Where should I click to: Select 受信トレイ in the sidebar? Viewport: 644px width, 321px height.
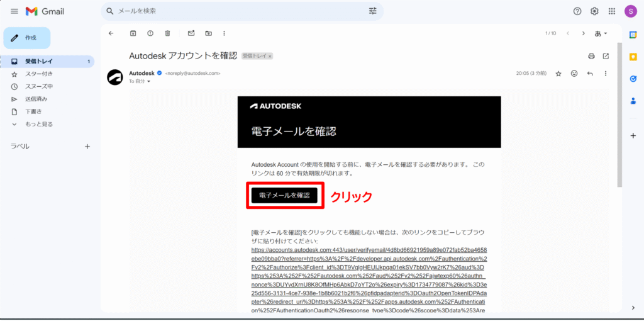(x=47, y=62)
